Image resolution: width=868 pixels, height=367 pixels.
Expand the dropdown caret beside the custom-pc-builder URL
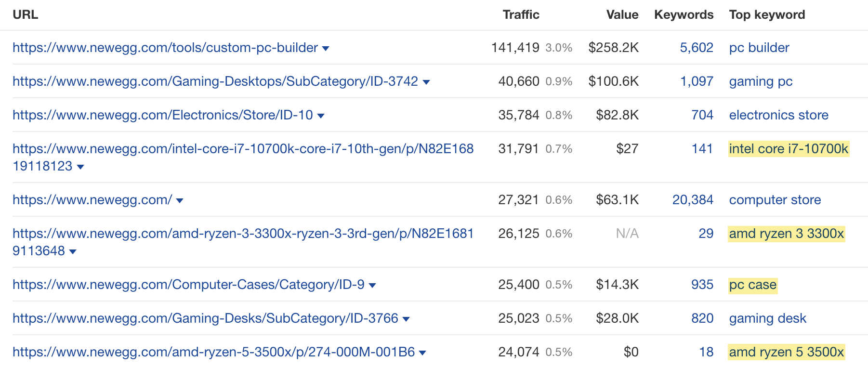point(326,48)
